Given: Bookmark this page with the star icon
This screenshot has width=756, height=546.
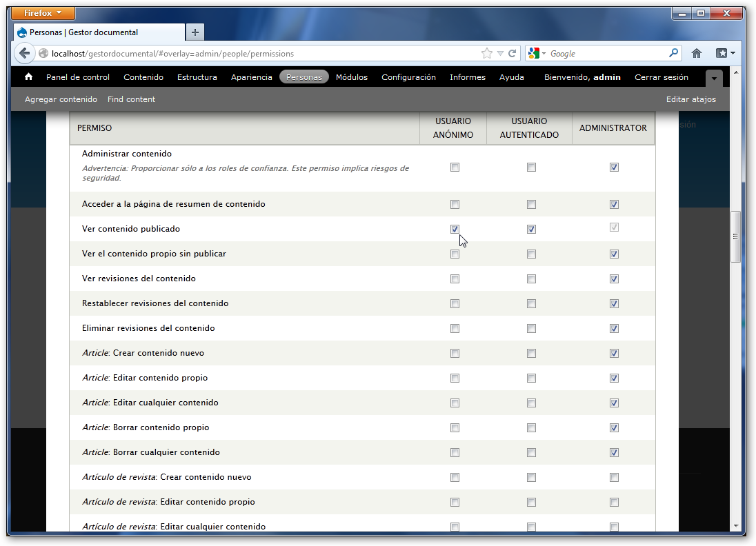Looking at the screenshot, I should coord(487,54).
